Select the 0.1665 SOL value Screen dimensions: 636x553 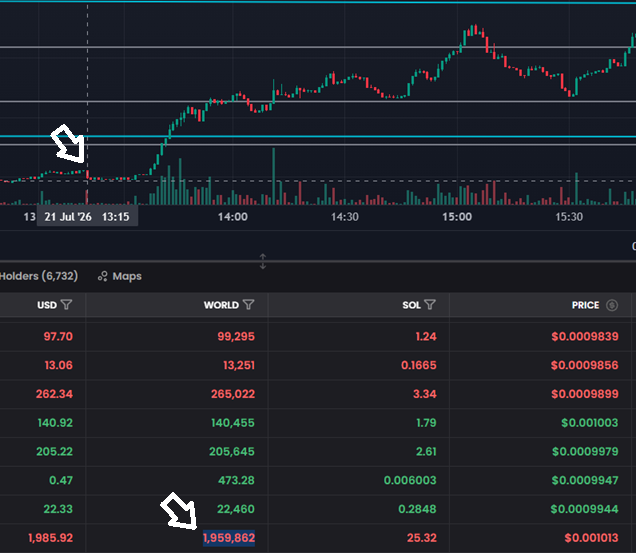pyautogui.click(x=419, y=365)
